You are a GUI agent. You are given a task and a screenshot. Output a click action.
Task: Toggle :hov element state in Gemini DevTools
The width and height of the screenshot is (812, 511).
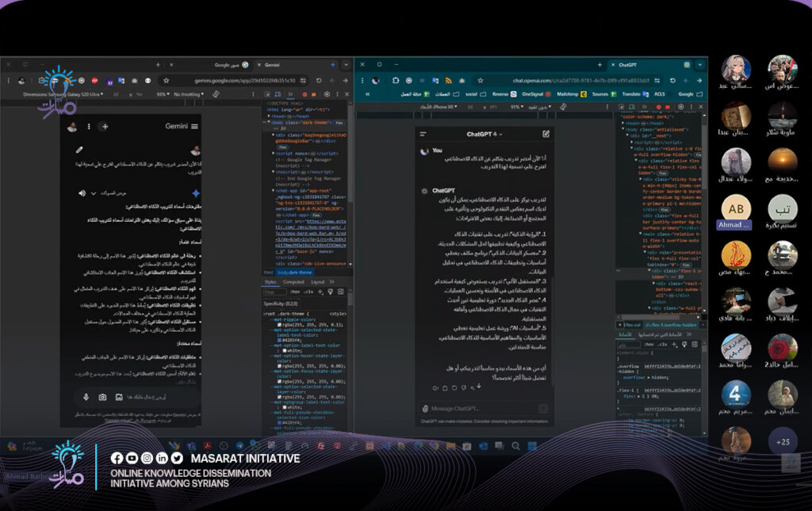(295, 292)
